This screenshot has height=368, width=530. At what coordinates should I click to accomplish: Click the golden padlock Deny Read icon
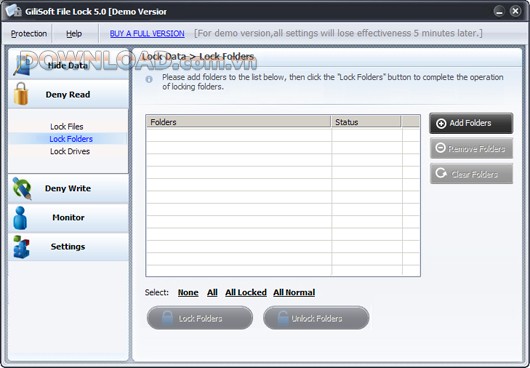click(21, 94)
